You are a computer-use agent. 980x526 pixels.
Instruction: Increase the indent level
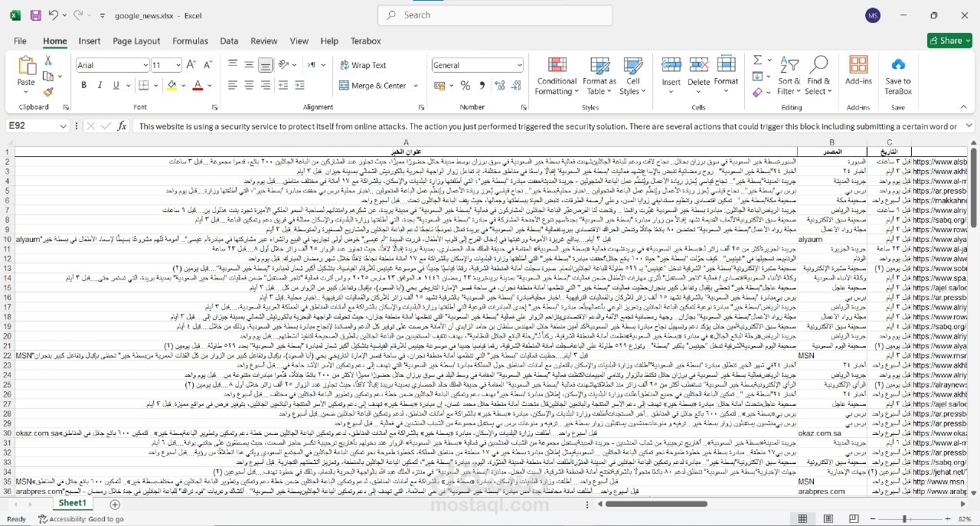click(x=299, y=85)
